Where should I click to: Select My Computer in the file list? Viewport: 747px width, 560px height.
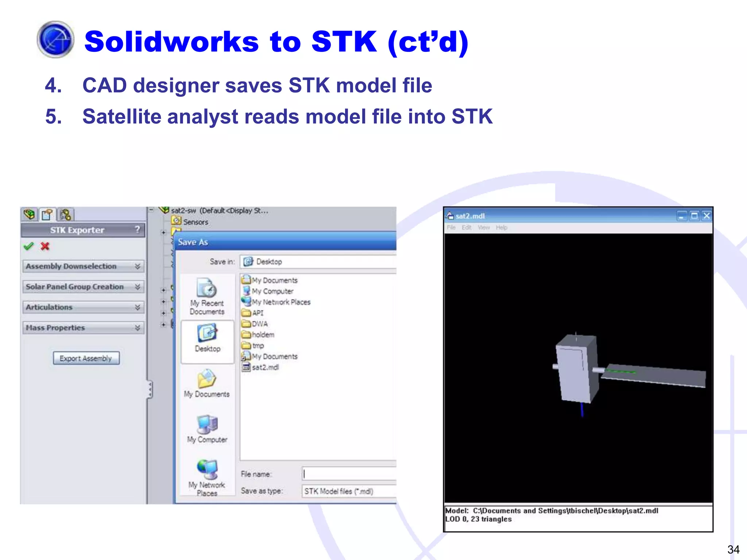(x=268, y=291)
